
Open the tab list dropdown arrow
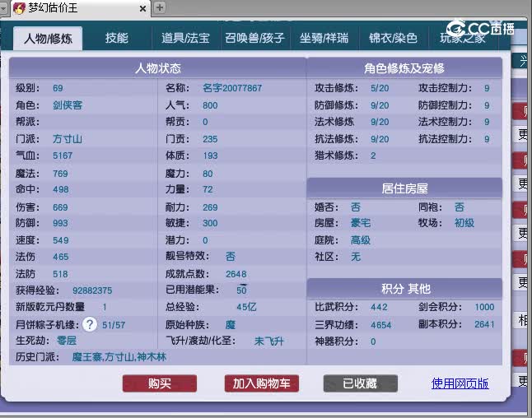[x=4, y=7]
